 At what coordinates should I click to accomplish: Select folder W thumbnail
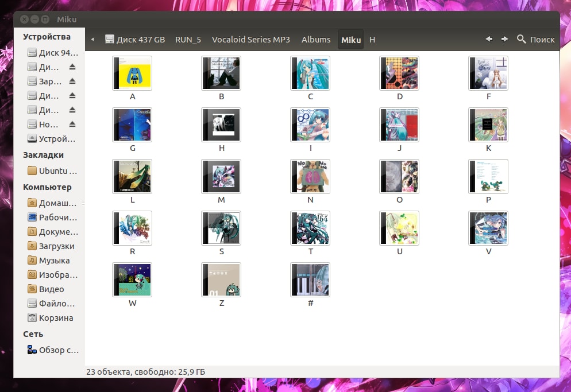click(x=132, y=280)
